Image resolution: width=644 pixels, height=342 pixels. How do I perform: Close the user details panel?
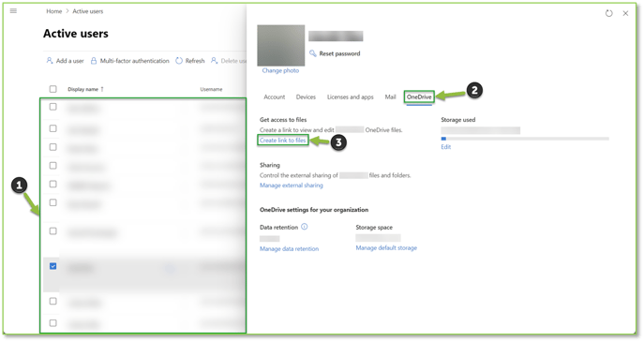point(625,13)
